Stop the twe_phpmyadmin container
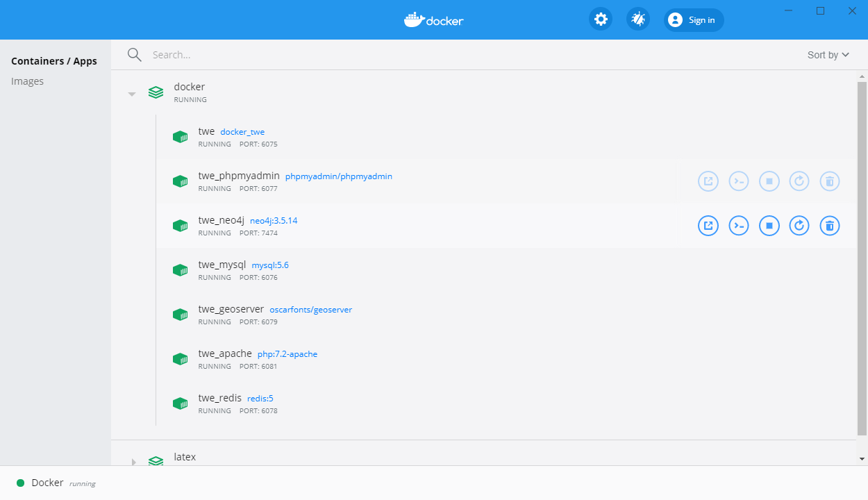Screen dimensions: 868x500 [769, 182]
